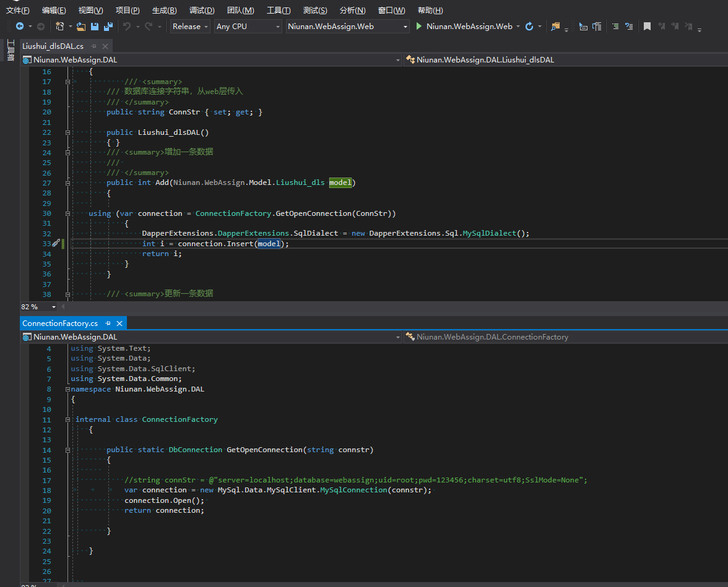Pin the ConnectionFactory.cs tab

click(x=108, y=323)
